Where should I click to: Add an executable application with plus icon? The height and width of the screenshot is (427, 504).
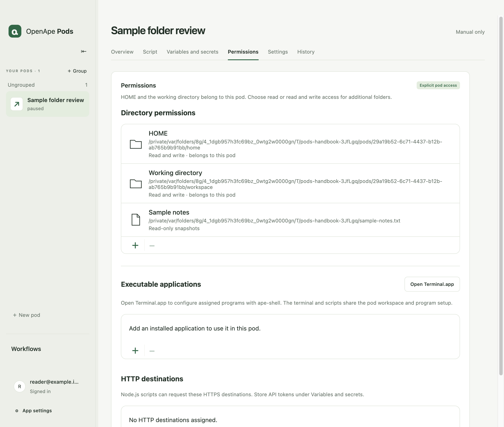135,351
